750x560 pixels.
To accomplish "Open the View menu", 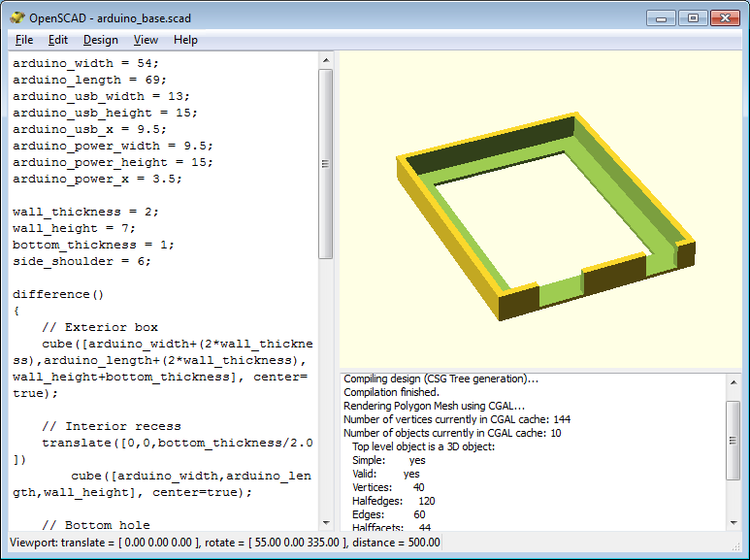I will tap(146, 40).
